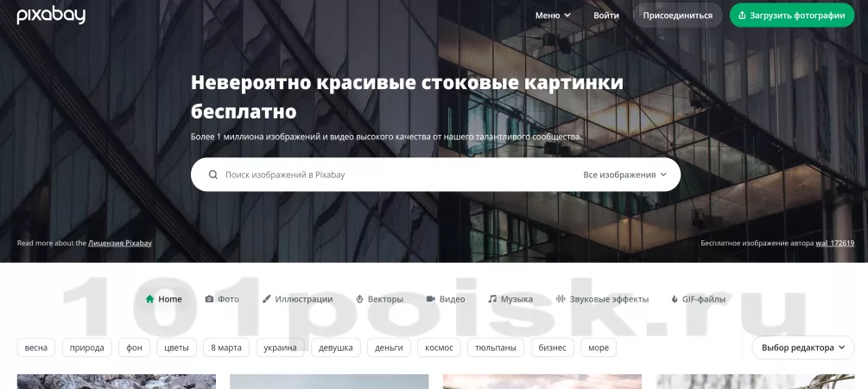Open the Лицензия Pixabay link
The width and height of the screenshot is (868, 389).
click(x=120, y=243)
